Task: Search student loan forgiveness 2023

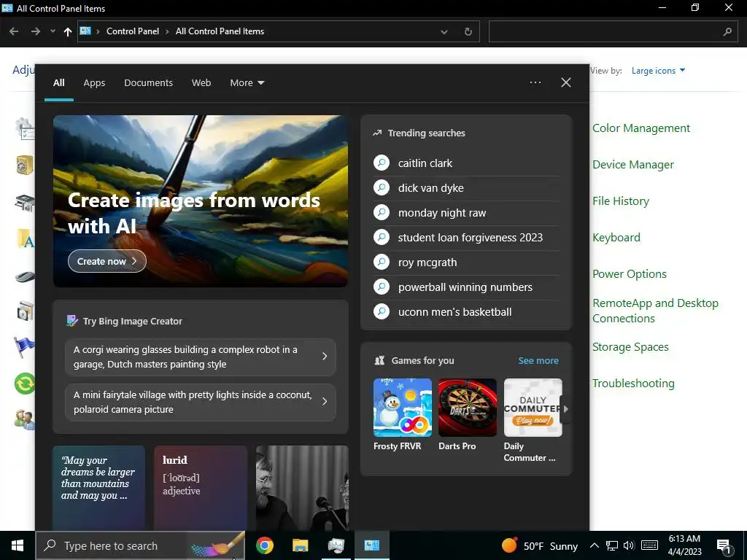Action: click(466, 238)
